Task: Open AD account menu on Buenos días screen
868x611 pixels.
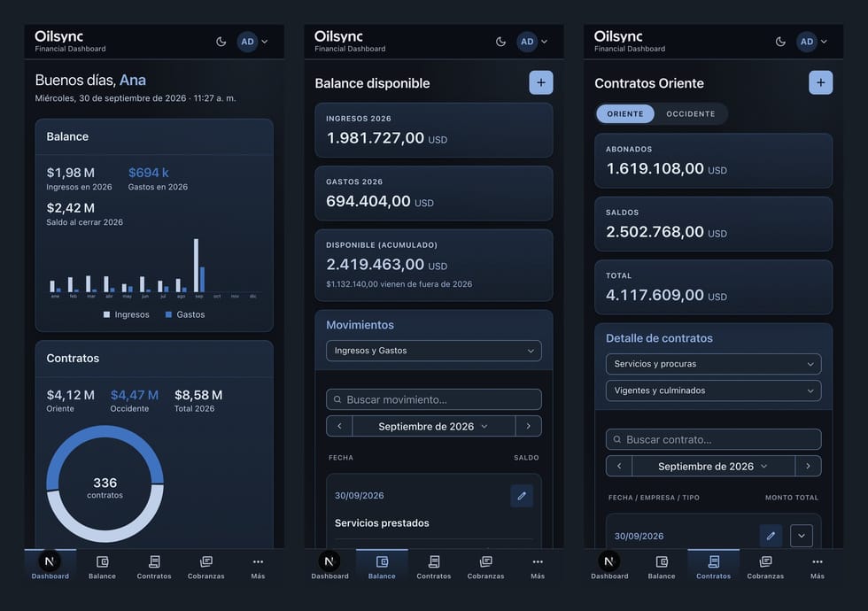Action: 252,42
